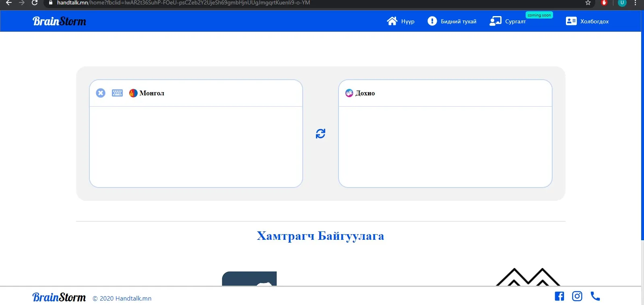Click the phone icon in the footer
Image resolution: width=644 pixels, height=305 pixels.
[x=595, y=296]
